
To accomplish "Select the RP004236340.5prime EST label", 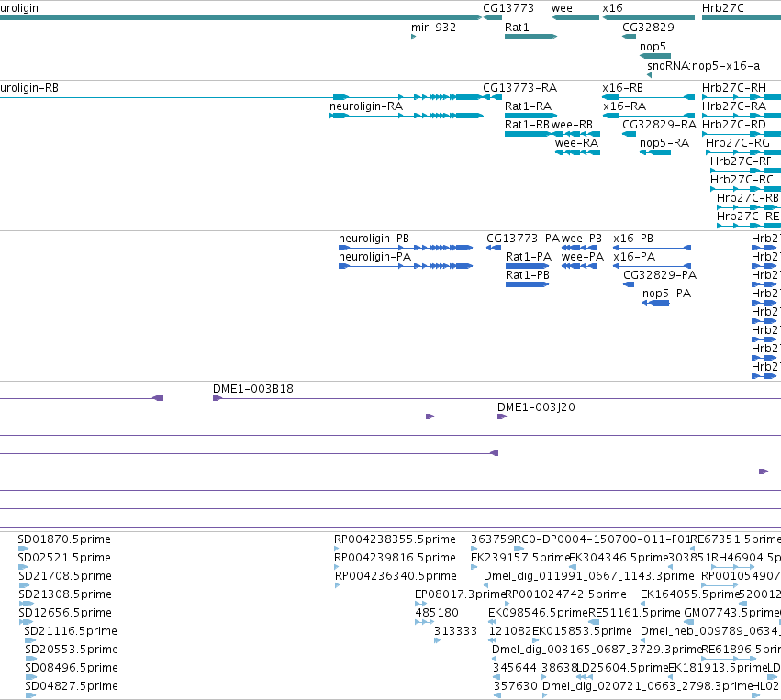I will pos(396,576).
